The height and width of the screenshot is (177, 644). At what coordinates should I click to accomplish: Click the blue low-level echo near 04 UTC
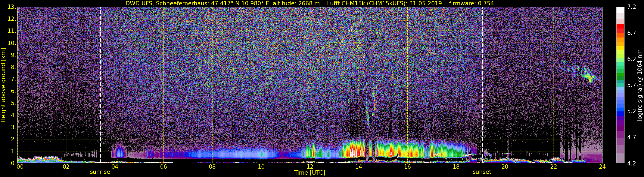click(120, 152)
